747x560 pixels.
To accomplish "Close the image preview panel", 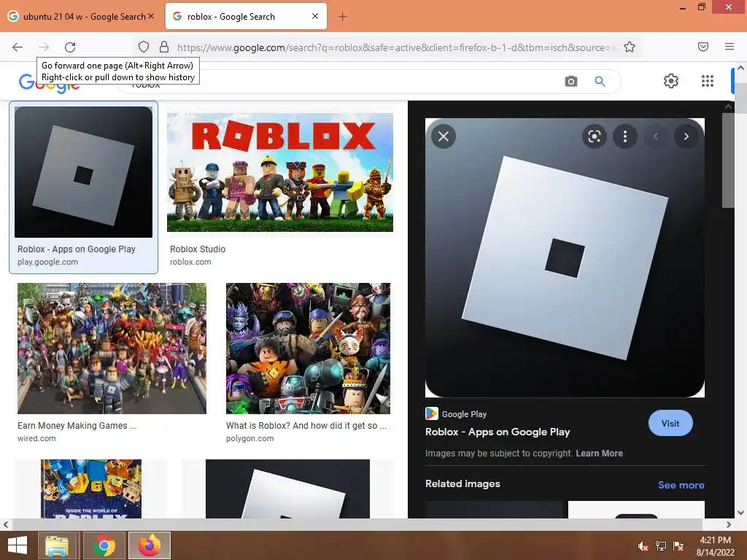I will tap(444, 136).
